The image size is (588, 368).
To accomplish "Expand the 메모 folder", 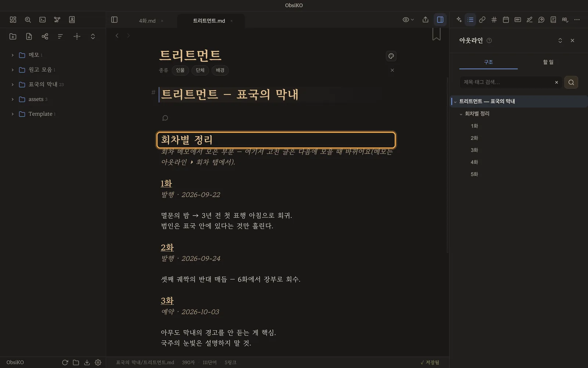I will [12, 55].
